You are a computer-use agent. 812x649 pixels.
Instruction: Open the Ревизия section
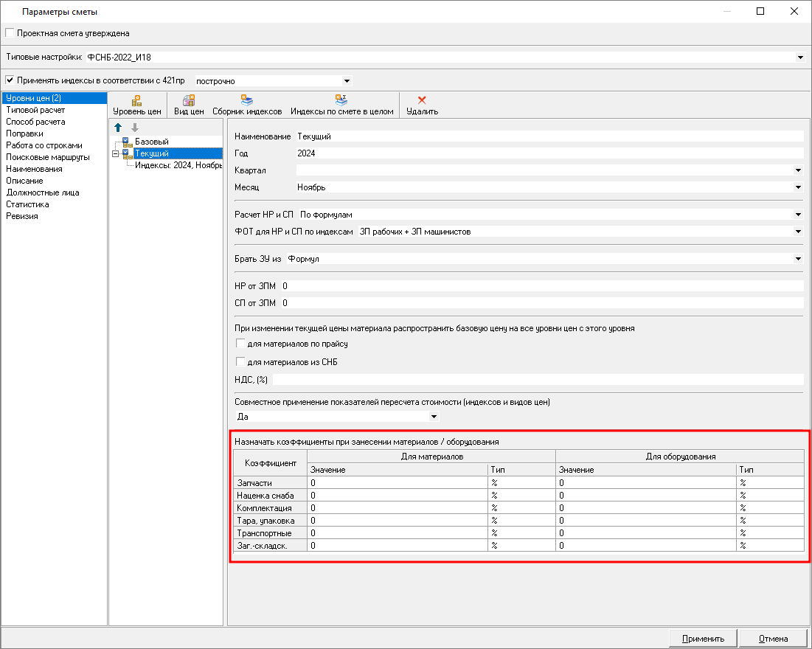(x=21, y=216)
